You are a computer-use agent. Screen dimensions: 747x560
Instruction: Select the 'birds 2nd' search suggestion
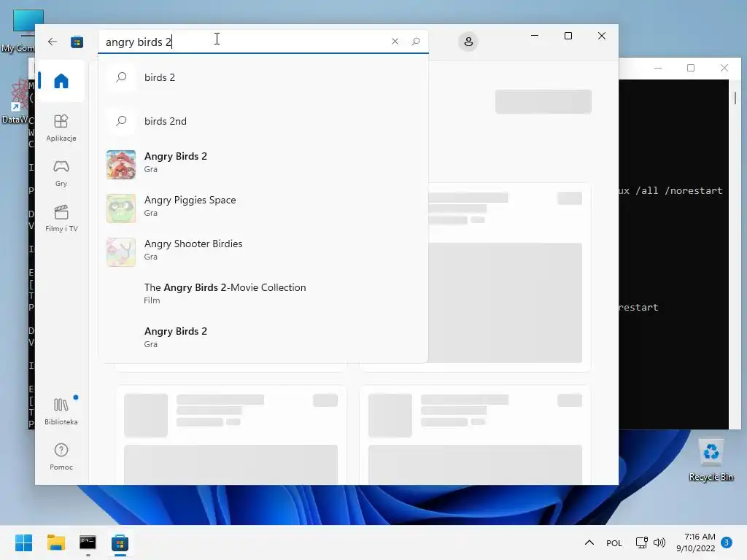[263, 121]
